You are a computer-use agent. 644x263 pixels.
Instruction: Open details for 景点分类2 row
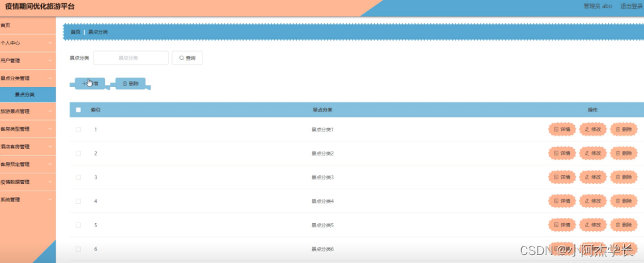coord(562,153)
